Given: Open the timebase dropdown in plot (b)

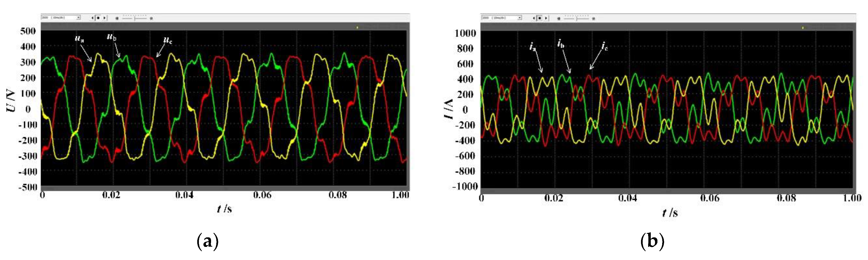Looking at the screenshot, I should [520, 18].
